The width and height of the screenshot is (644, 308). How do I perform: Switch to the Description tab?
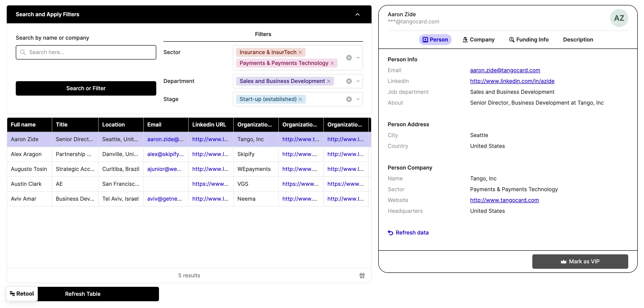click(x=578, y=40)
